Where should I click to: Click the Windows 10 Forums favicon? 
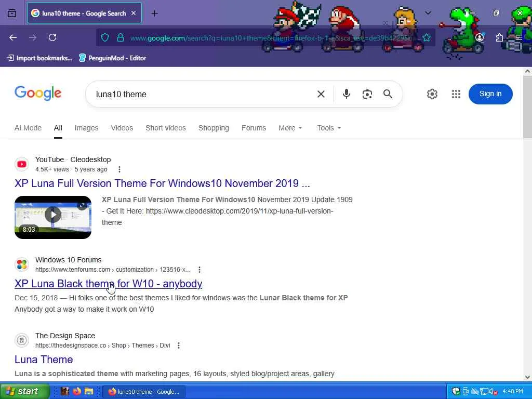click(x=22, y=264)
